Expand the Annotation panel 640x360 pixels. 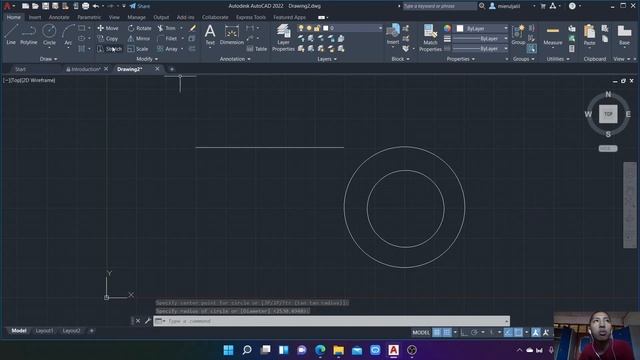(235, 59)
